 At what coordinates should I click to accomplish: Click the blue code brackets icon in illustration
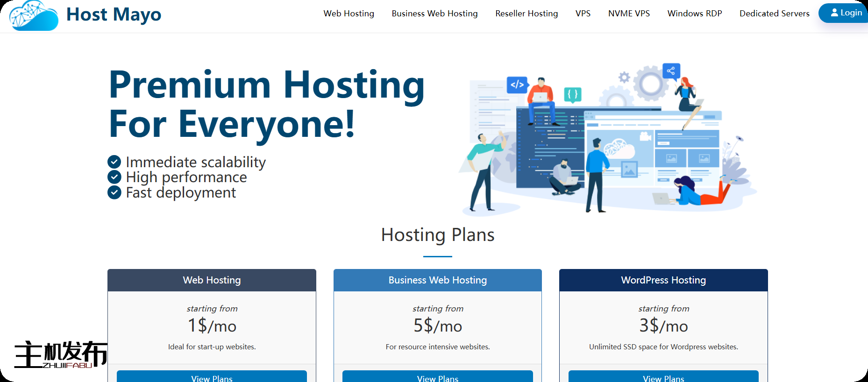click(517, 85)
